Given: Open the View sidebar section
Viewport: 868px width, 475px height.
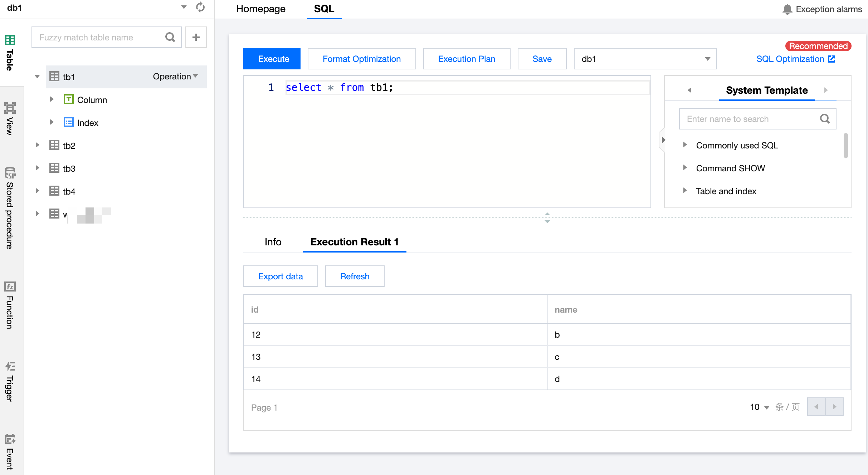Looking at the screenshot, I should click(x=10, y=119).
